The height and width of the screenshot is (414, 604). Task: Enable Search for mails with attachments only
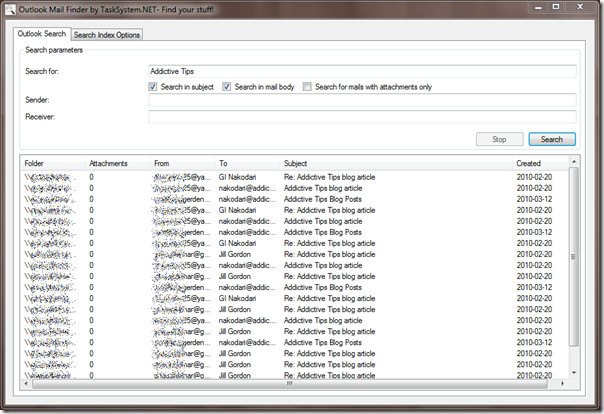(x=307, y=87)
